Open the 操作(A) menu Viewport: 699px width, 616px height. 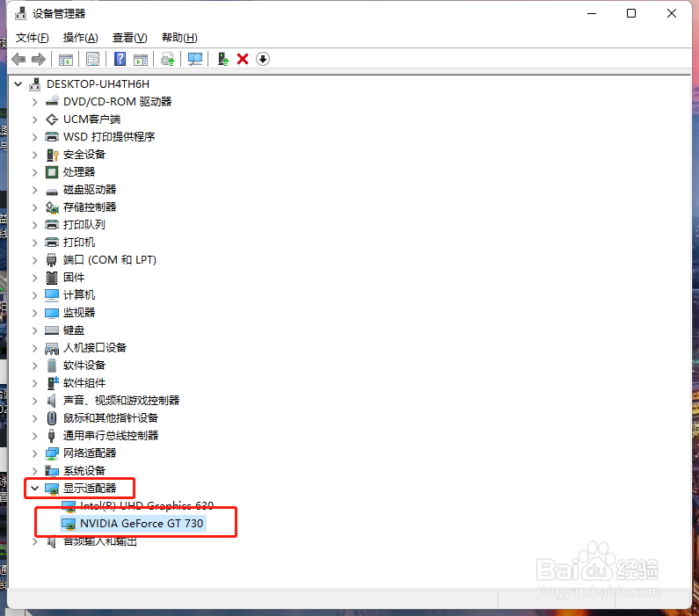click(x=80, y=38)
